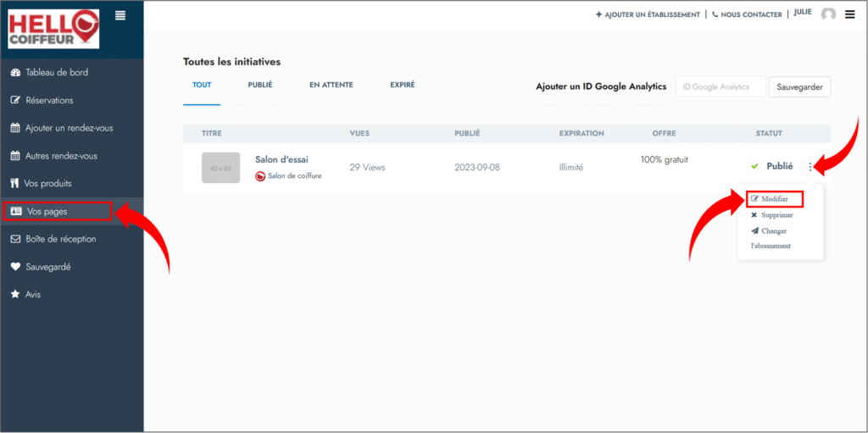
Task: Collapse sidebar with the hamburger icon beside logo
Action: [120, 15]
